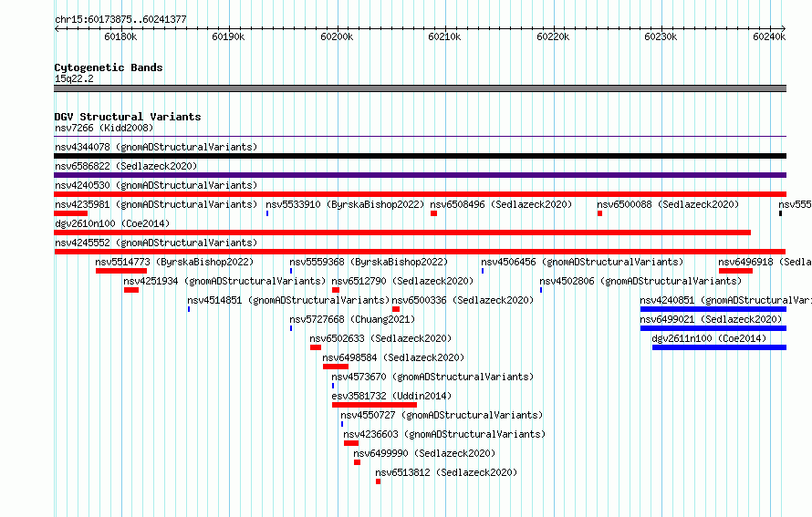Click the 60190k ruler label
This screenshot has height=517, width=812.
pos(228,36)
